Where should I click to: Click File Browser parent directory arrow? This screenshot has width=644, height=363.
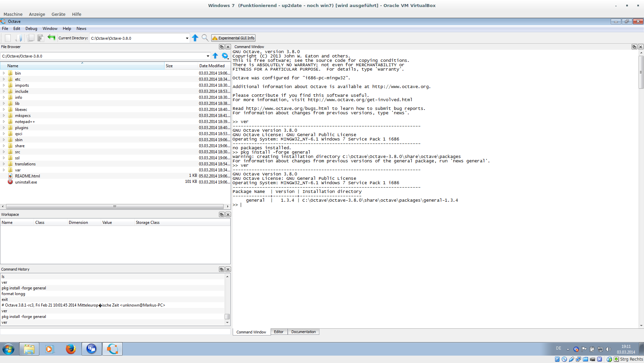point(215,56)
